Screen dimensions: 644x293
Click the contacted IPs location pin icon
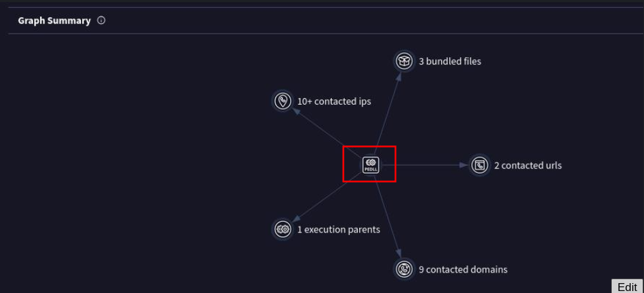click(282, 101)
